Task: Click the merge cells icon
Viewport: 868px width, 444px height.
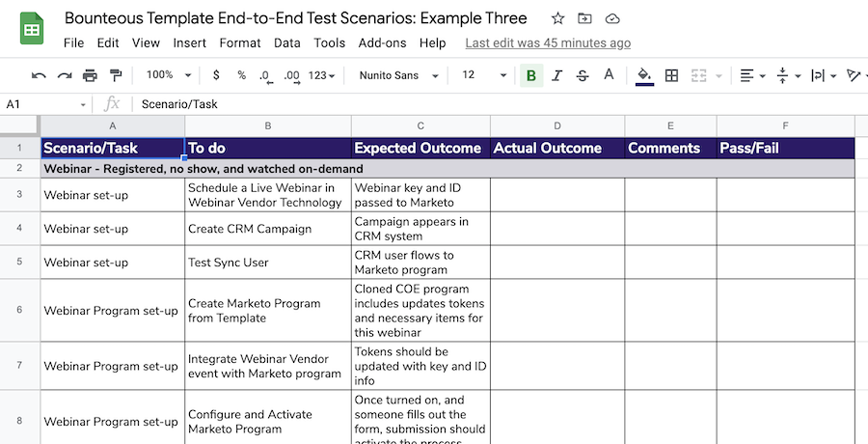Action: tap(699, 75)
